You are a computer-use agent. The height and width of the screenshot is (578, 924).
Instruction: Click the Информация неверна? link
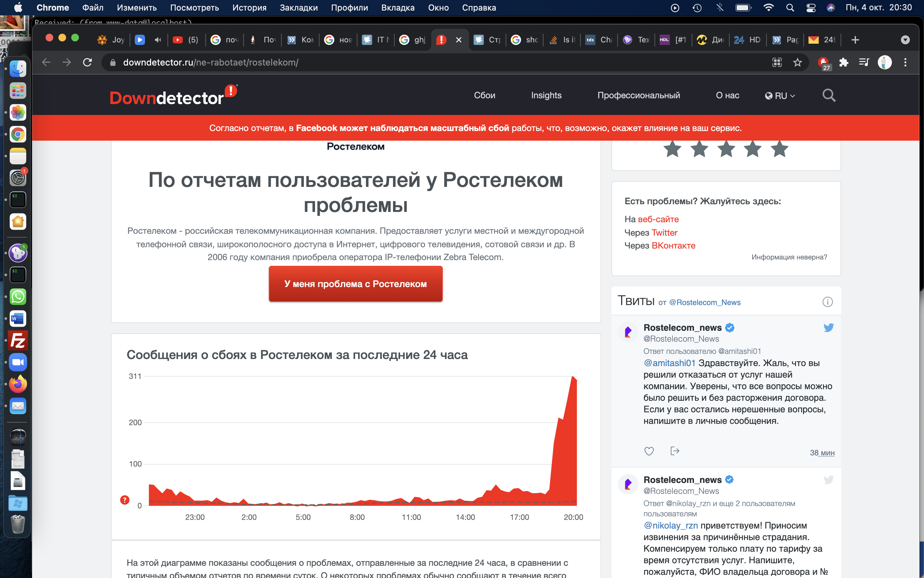pos(789,257)
